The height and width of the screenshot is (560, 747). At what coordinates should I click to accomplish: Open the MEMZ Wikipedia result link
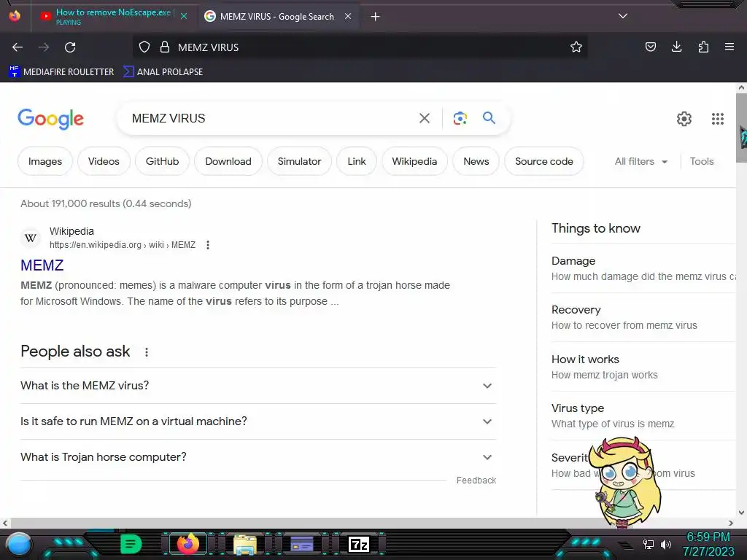point(42,265)
